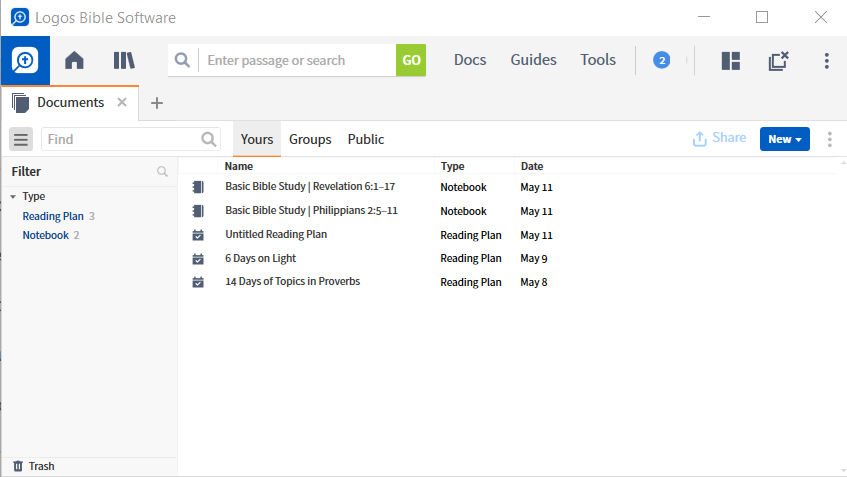Click Notebook type cell for Revelation row

(463, 187)
